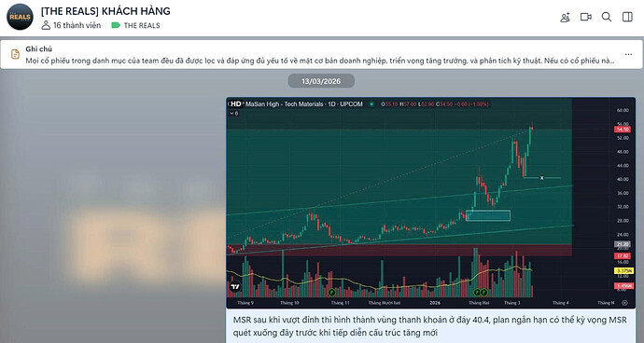Toggle the conversation info side panel
Viewport: 644px width, 343px height.
(x=627, y=17)
